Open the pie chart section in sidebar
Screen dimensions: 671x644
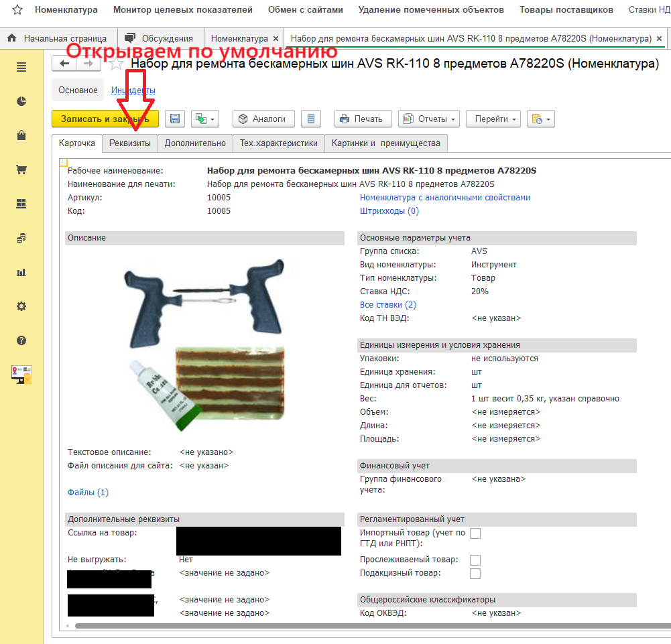[21, 101]
